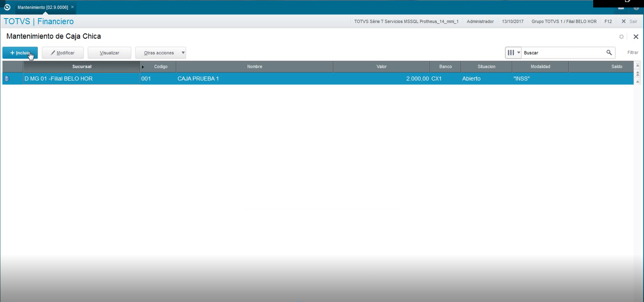Viewport: 644px width, 302px height.
Task: Open the gear configuration icon
Action: tap(622, 37)
